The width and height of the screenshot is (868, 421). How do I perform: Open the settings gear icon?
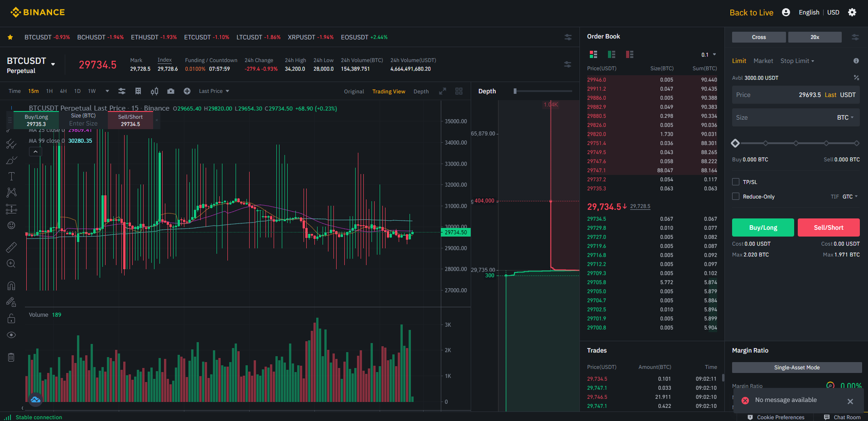(852, 12)
